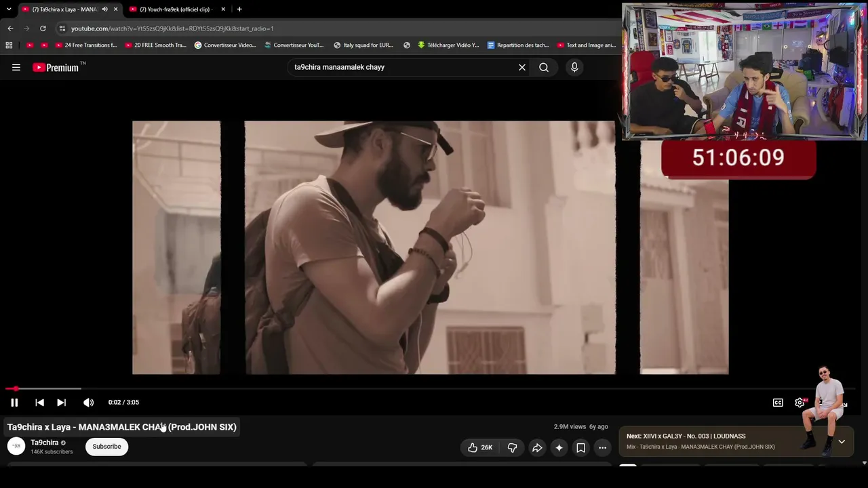Mute the video player volume
The width and height of the screenshot is (868, 488).
(x=88, y=403)
